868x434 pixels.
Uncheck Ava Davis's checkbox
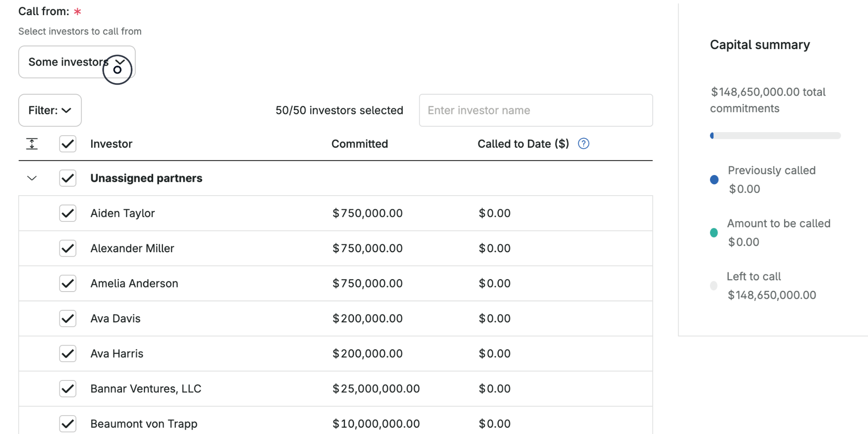tap(67, 318)
